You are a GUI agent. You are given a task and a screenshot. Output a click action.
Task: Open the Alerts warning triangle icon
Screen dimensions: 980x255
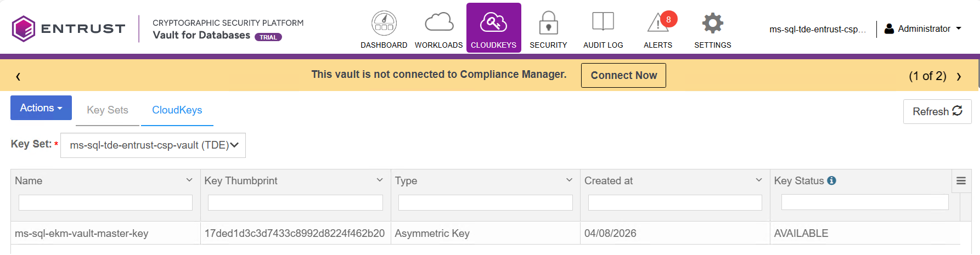pyautogui.click(x=657, y=24)
